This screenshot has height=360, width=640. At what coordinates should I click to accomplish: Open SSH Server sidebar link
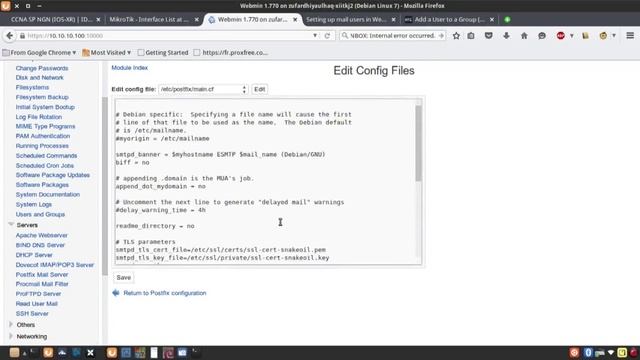tap(32, 313)
